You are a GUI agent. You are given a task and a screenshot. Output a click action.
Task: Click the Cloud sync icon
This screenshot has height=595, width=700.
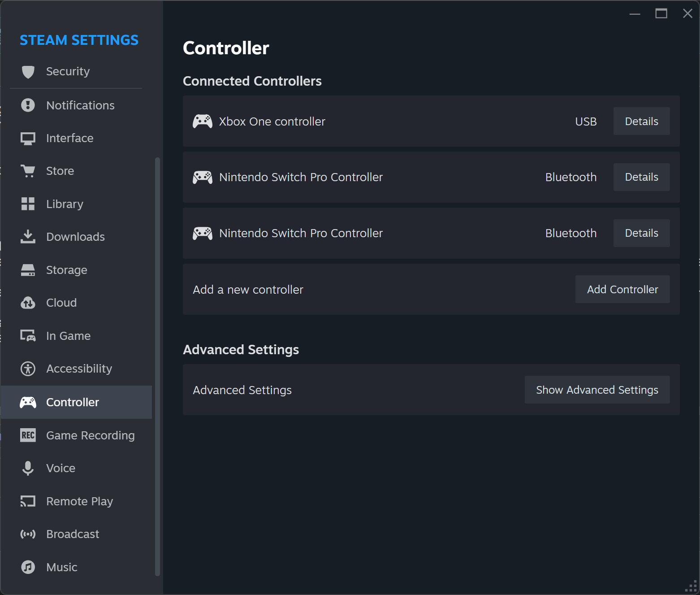(28, 303)
